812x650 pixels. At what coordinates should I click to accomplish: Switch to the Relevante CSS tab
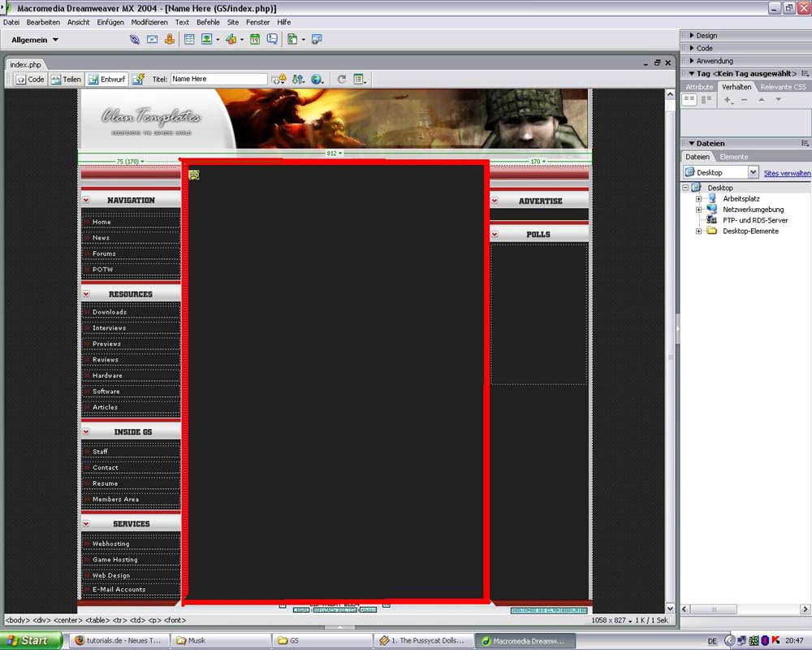pyautogui.click(x=783, y=87)
